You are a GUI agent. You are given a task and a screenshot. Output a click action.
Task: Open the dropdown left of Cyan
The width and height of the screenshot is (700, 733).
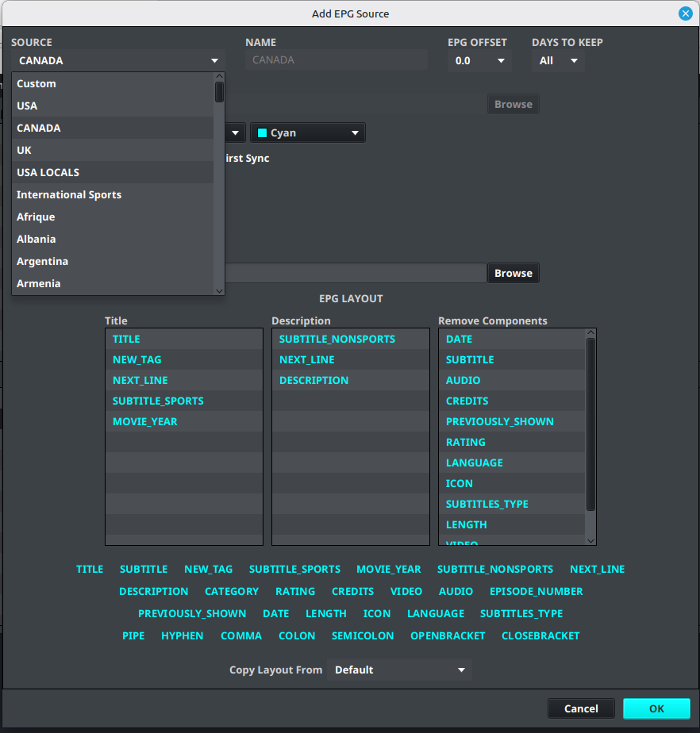(235, 132)
